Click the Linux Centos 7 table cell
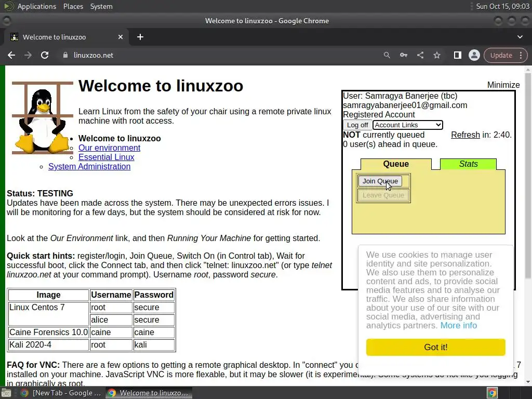This screenshot has height=399, width=532. click(48, 313)
